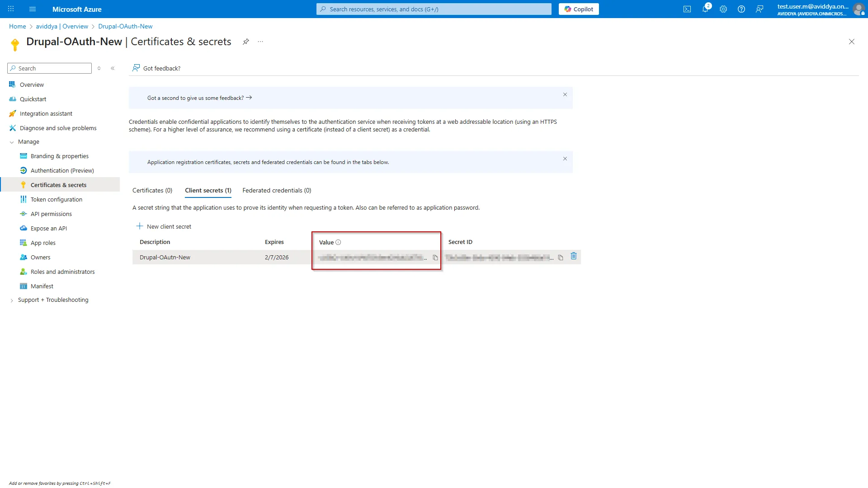Click the Expires column header

[274, 242]
